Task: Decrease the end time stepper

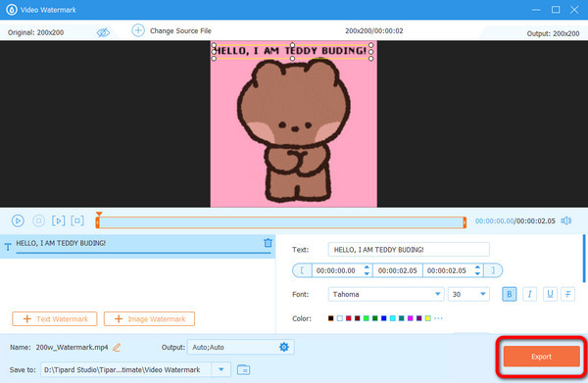Action: (x=477, y=274)
